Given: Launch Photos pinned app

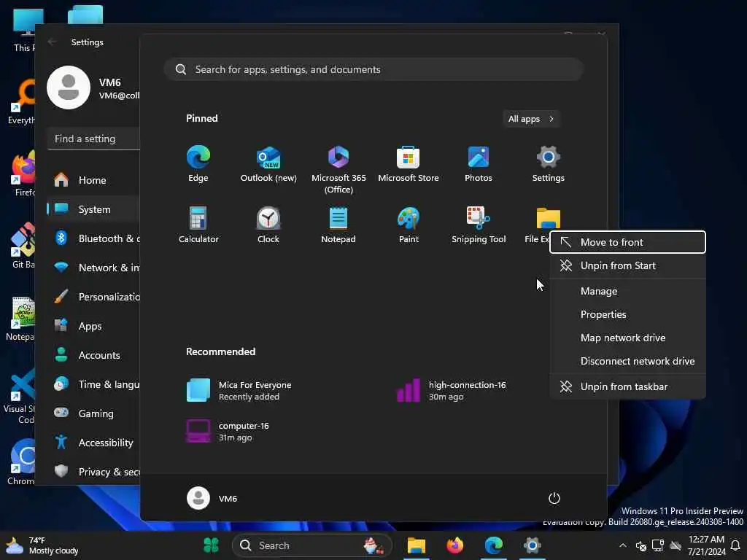Looking at the screenshot, I should tap(479, 164).
